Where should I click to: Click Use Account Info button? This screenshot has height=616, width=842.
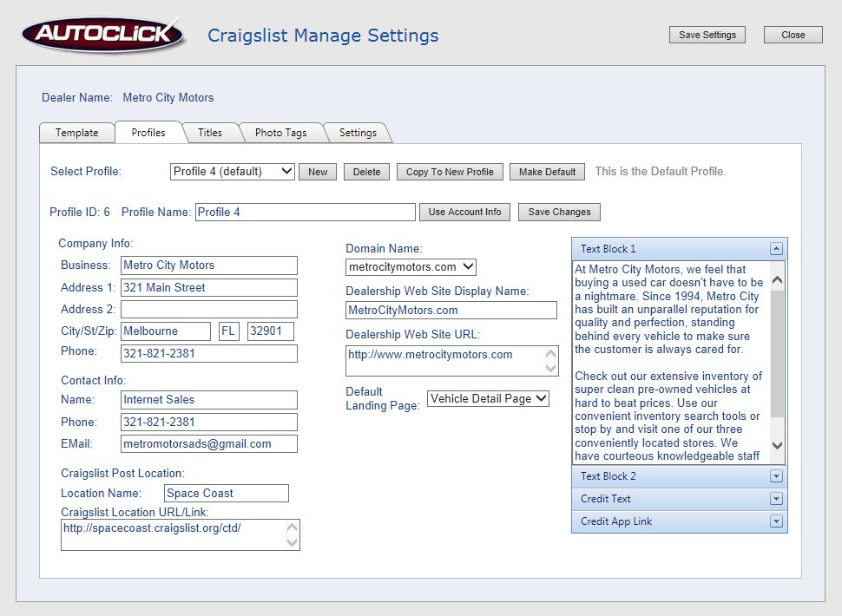(465, 212)
